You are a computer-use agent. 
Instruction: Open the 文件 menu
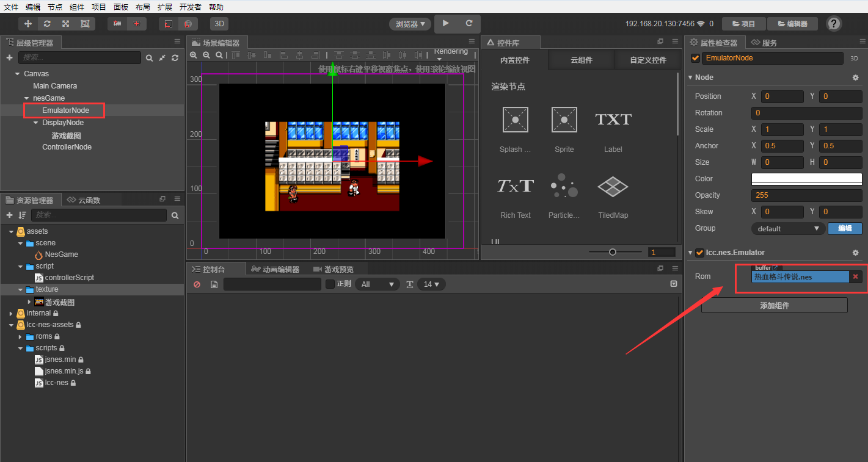point(11,7)
